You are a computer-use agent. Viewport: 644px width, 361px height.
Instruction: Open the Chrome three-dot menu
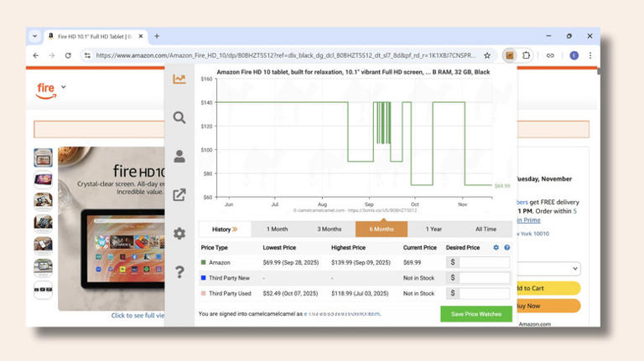[x=590, y=55]
